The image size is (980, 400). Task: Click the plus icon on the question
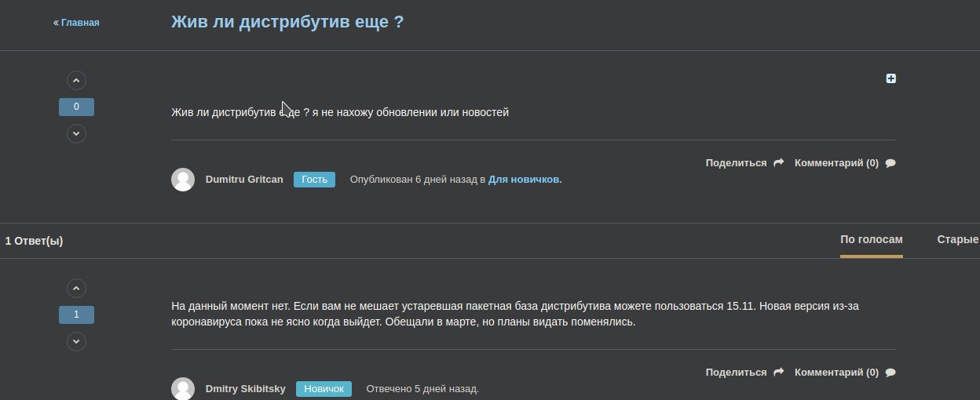pyautogui.click(x=891, y=78)
